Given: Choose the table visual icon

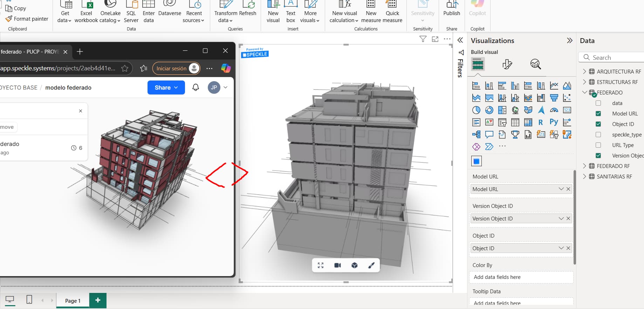Looking at the screenshot, I should pyautogui.click(x=515, y=122).
